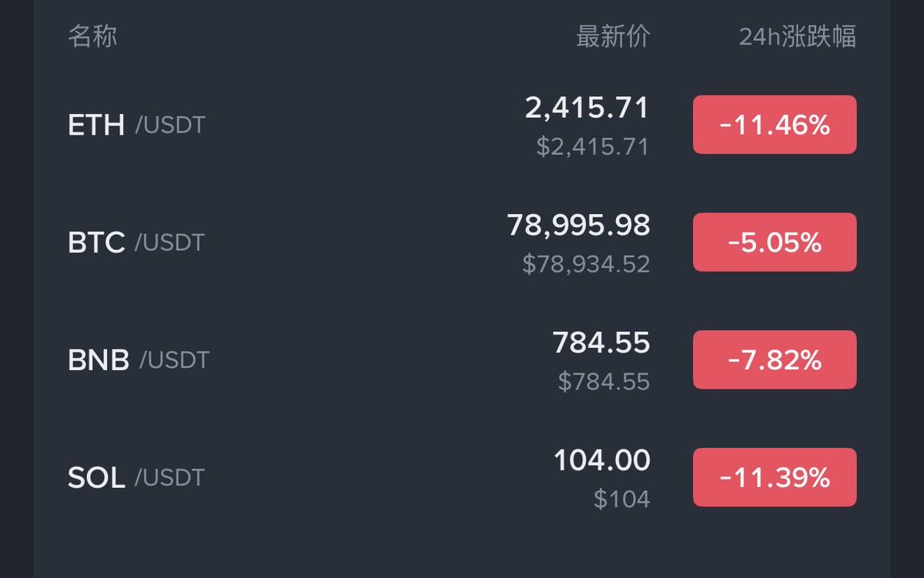This screenshot has height=578, width=924.
Task: Tap the BTC -5.05% change badge
Action: pyautogui.click(x=775, y=242)
